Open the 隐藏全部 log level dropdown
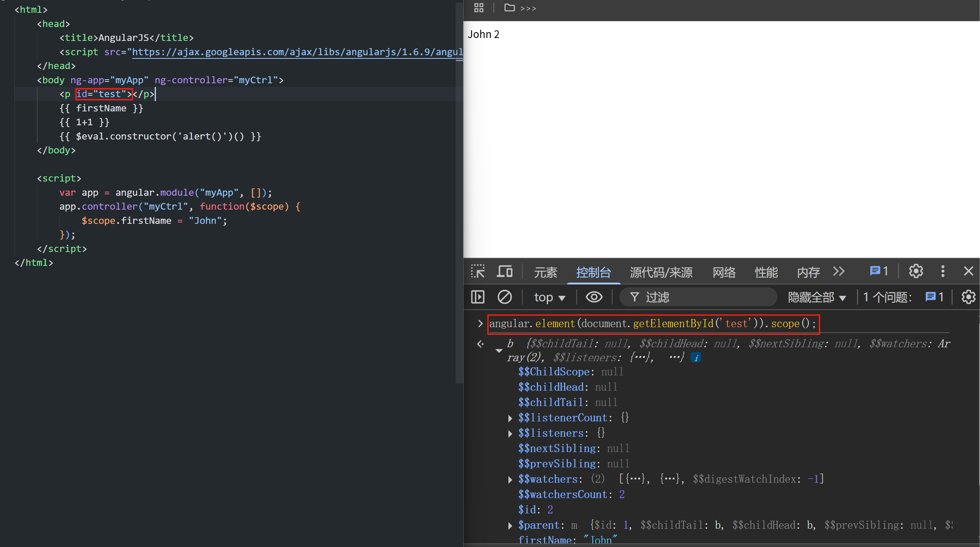This screenshot has width=980, height=547. point(816,297)
